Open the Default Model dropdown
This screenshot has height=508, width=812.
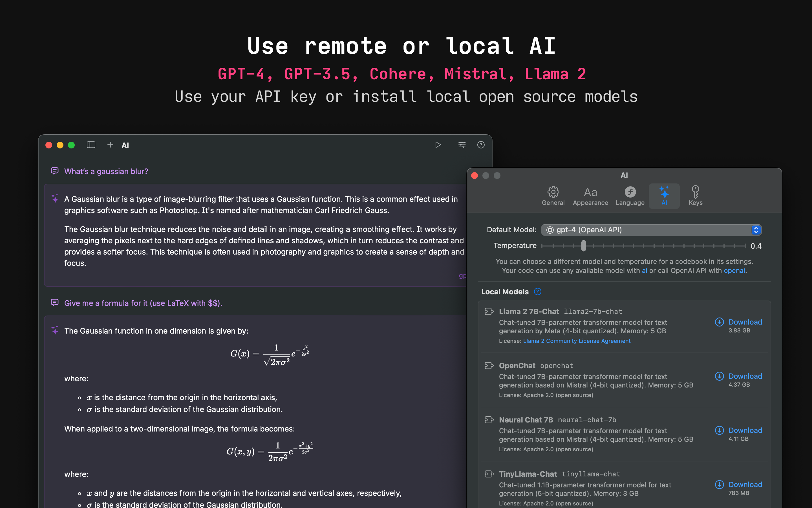(x=651, y=230)
